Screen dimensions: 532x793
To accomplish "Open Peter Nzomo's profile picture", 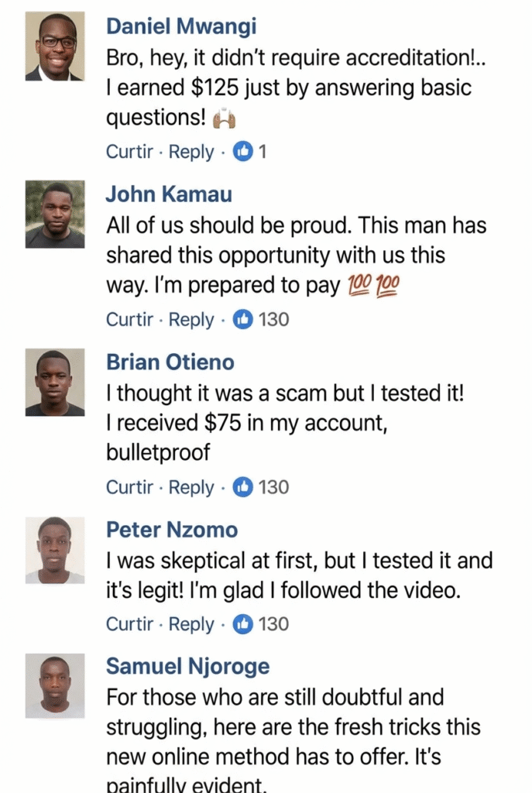I will (x=55, y=550).
